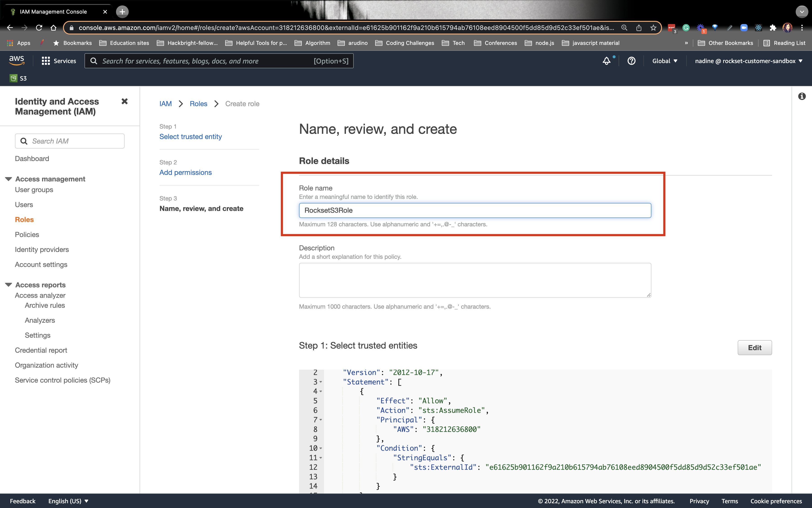Click the Apps bookmark shortcut
Image resolution: width=812 pixels, height=508 pixels.
[18, 43]
